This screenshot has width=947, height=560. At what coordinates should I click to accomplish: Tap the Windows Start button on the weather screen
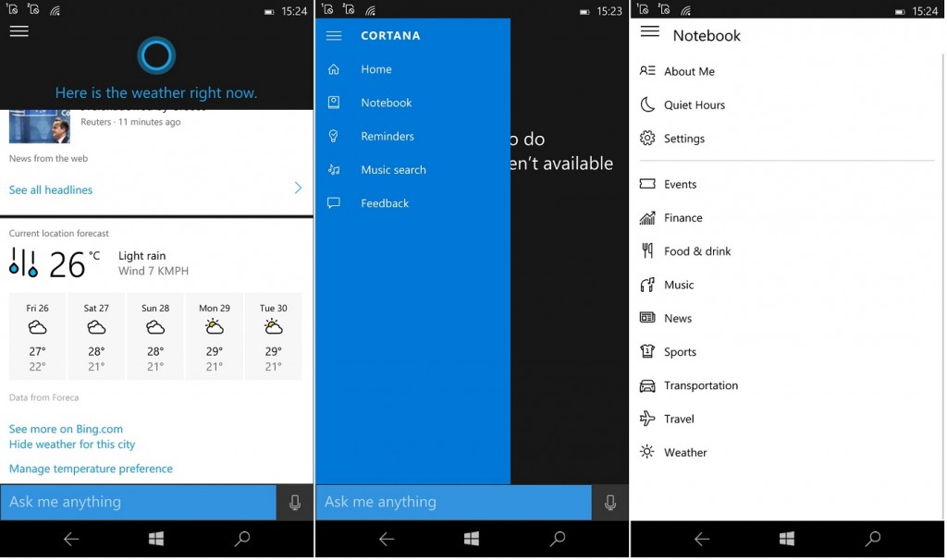tap(155, 538)
